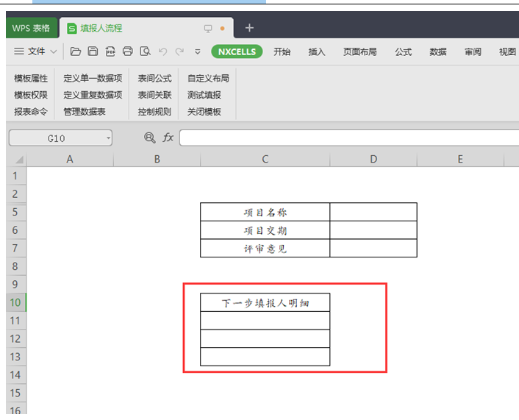
Task: Click 测试填报 button
Action: pyautogui.click(x=204, y=95)
